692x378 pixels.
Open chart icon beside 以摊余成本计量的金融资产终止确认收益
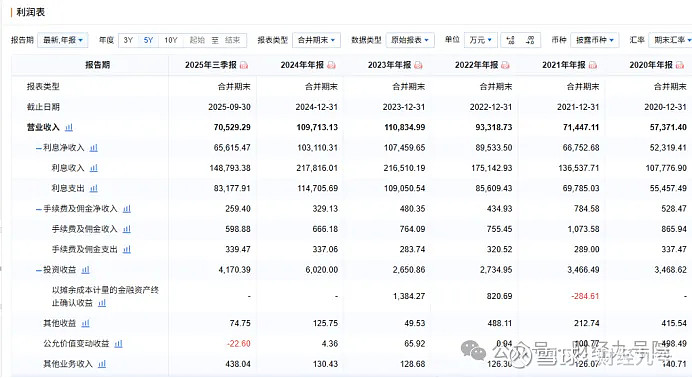pos(102,303)
